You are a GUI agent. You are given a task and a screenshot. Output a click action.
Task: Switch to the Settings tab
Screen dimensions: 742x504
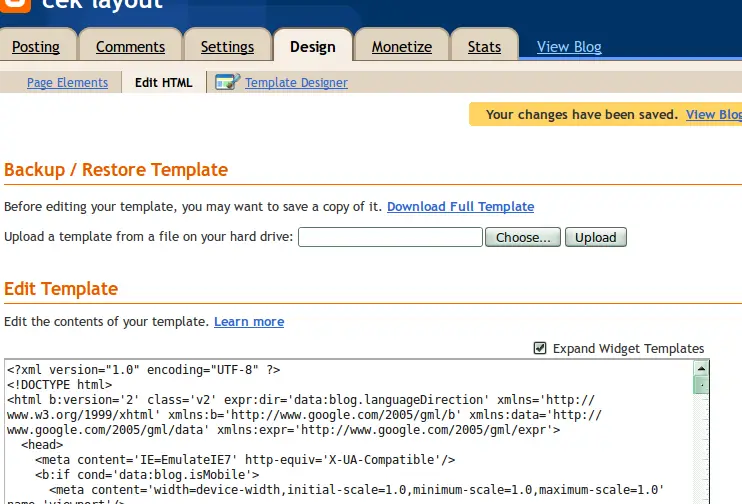pyautogui.click(x=227, y=47)
